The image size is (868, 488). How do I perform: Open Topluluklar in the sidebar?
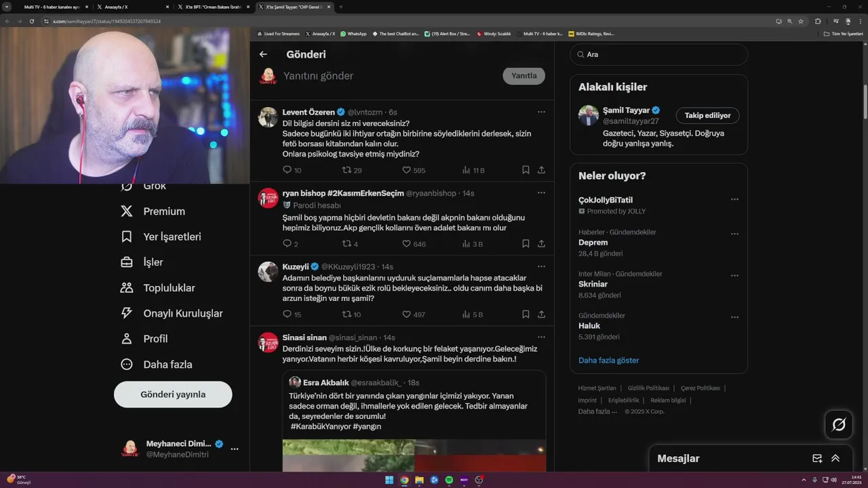coord(157,288)
